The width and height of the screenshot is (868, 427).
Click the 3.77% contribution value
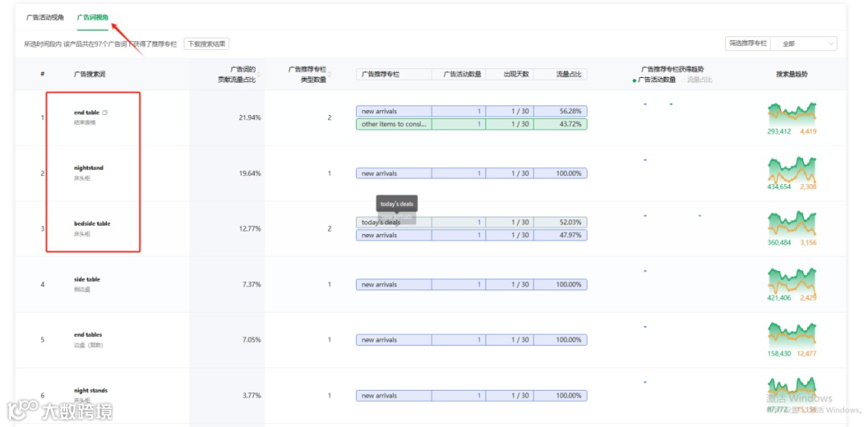[252, 396]
